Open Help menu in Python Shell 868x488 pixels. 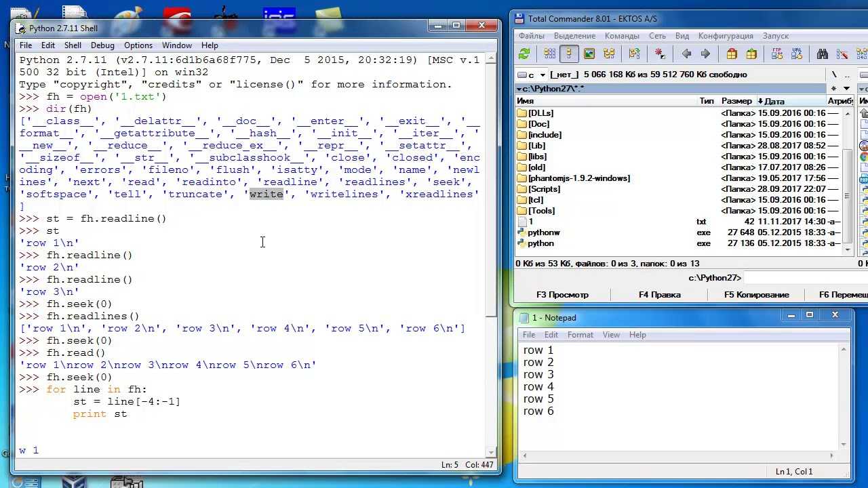click(210, 45)
